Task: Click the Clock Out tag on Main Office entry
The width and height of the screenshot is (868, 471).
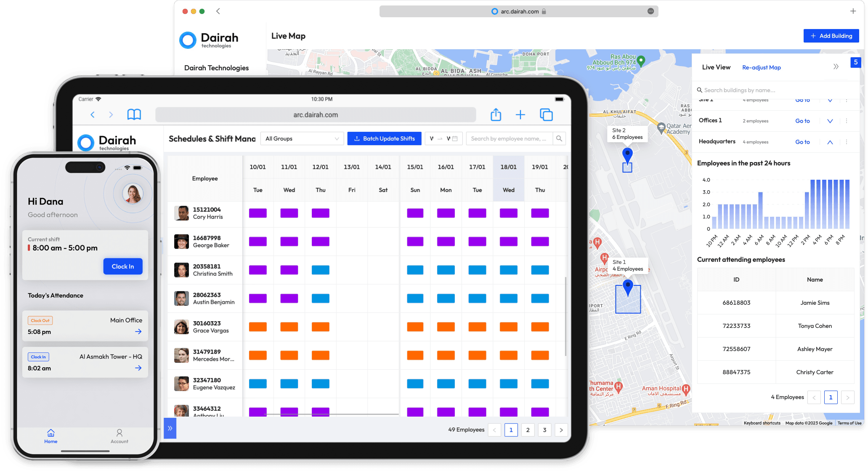Action: 40,320
